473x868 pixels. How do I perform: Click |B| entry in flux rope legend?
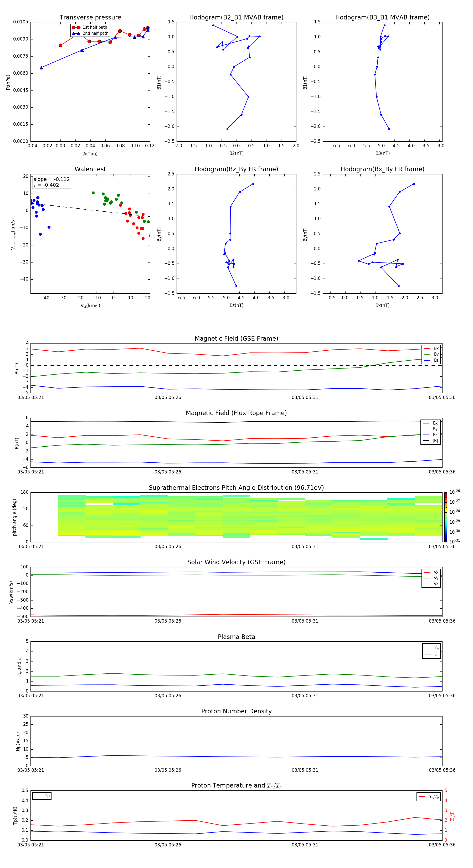pyautogui.click(x=431, y=441)
